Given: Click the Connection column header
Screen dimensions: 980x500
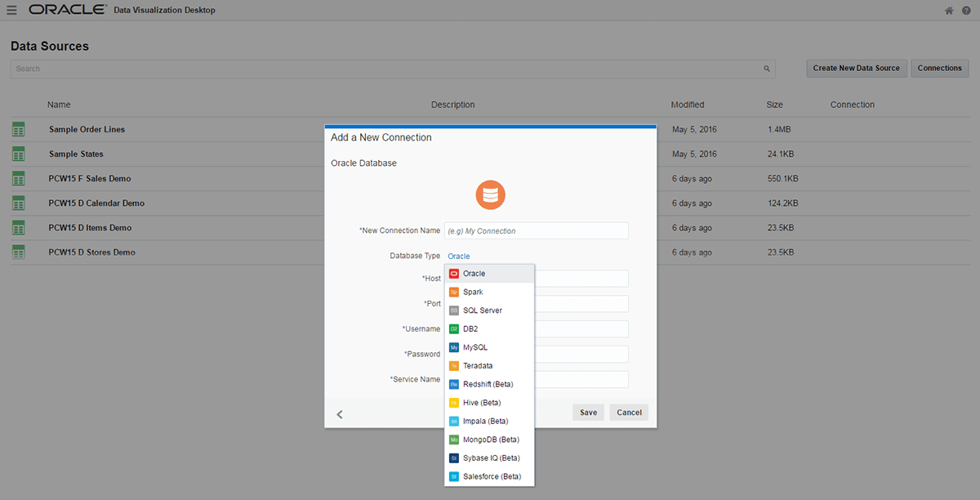Looking at the screenshot, I should [x=853, y=105].
